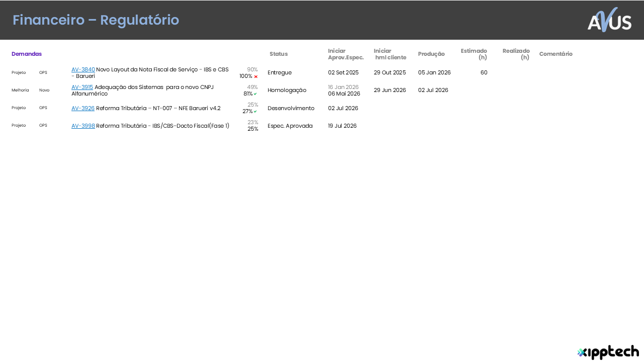Image resolution: width=644 pixels, height=362 pixels.
Task: Click the Produção column header
Action: [431, 54]
